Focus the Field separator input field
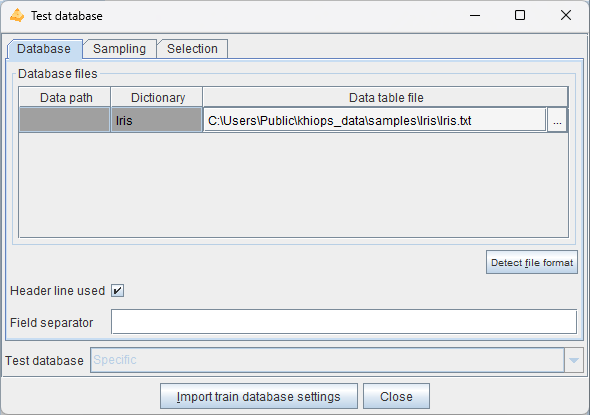This screenshot has height=415, width=590. click(x=344, y=322)
